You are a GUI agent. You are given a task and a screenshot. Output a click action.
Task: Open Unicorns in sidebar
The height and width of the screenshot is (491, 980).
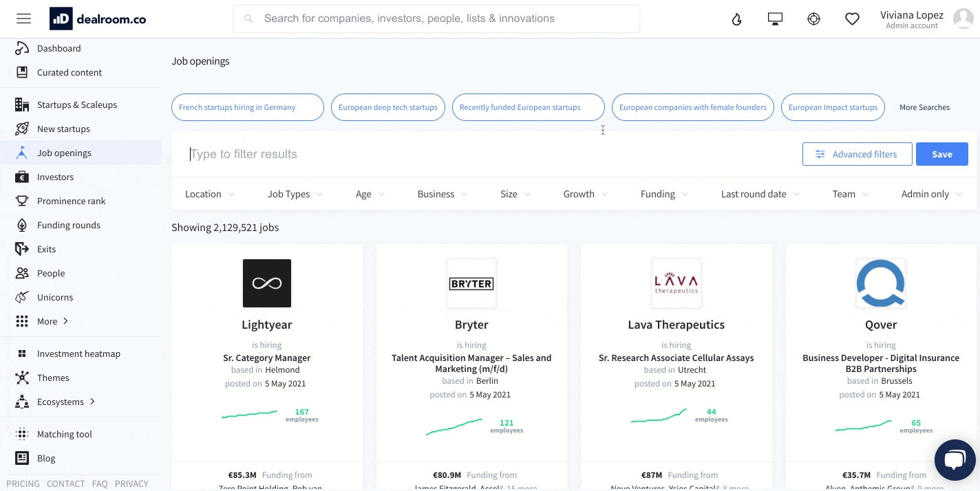click(55, 297)
